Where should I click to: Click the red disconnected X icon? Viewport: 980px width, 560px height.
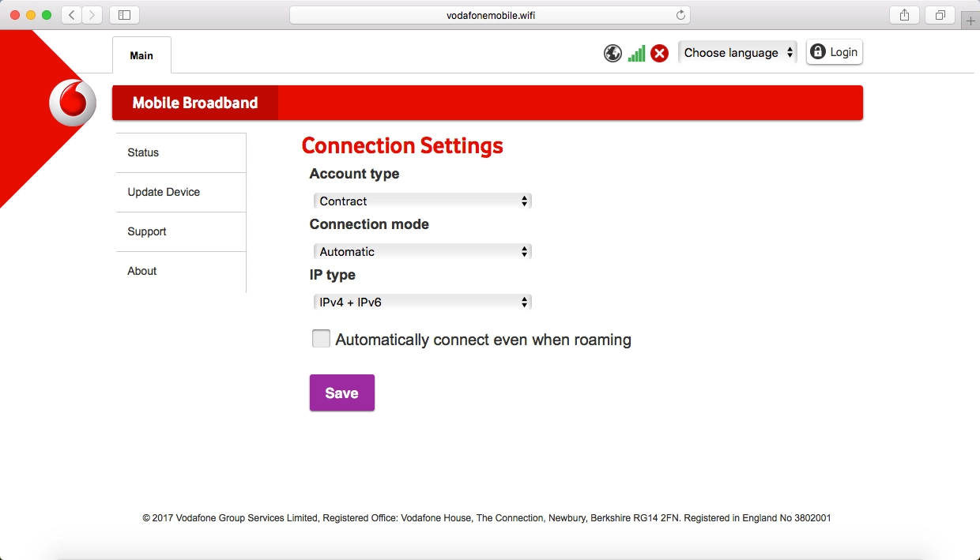(x=659, y=53)
